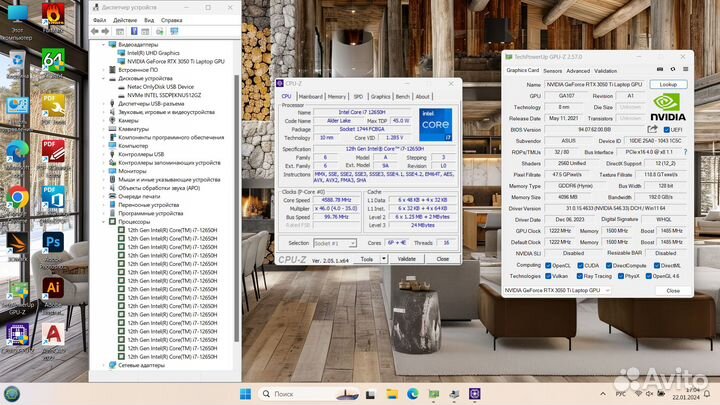This screenshot has height=405, width=720.
Task: Open the GPU selector dropdown in GPU-Z
Action: [x=557, y=290]
